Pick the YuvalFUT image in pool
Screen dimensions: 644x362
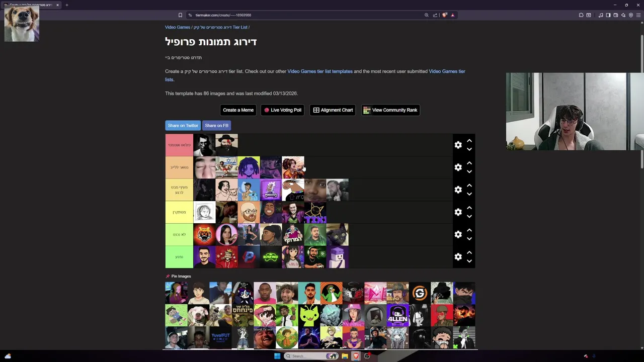pyautogui.click(x=220, y=337)
